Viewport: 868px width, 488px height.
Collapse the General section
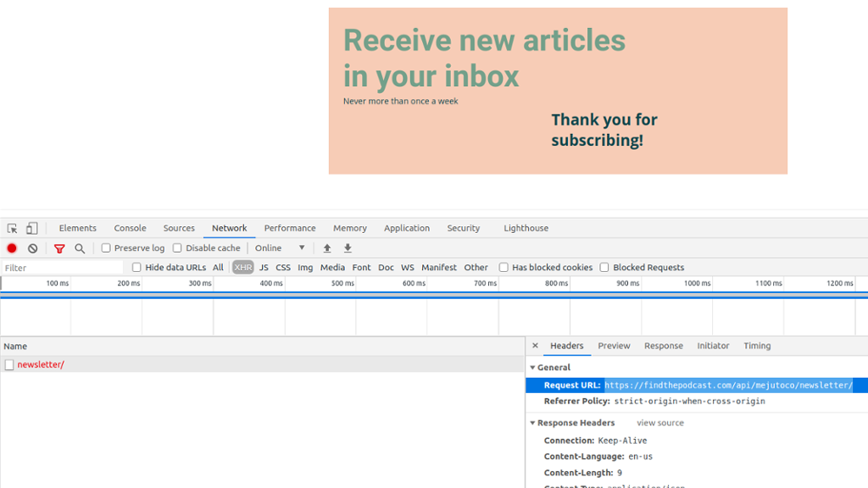click(533, 368)
